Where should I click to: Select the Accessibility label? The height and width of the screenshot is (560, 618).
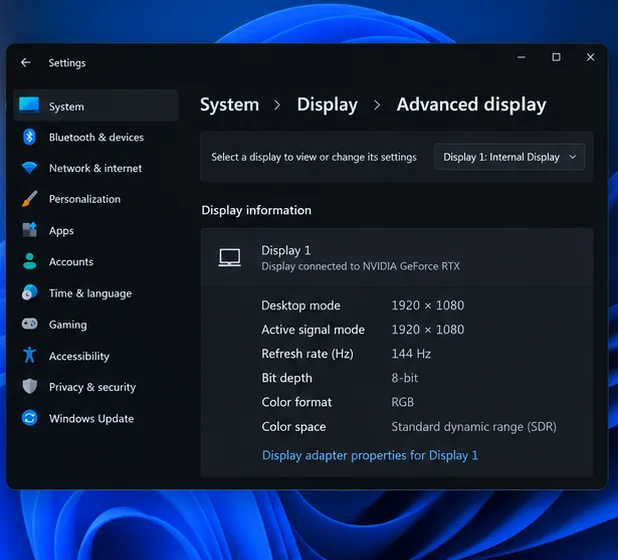(79, 356)
